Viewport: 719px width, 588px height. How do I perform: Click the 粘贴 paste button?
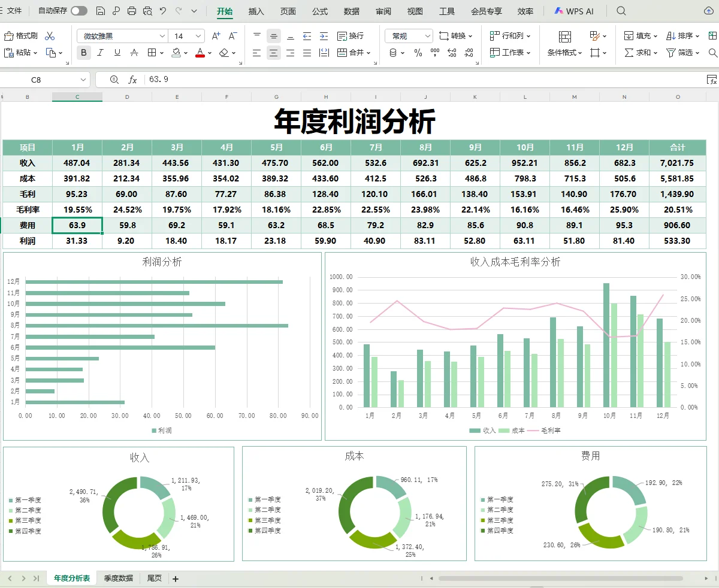[x=20, y=53]
